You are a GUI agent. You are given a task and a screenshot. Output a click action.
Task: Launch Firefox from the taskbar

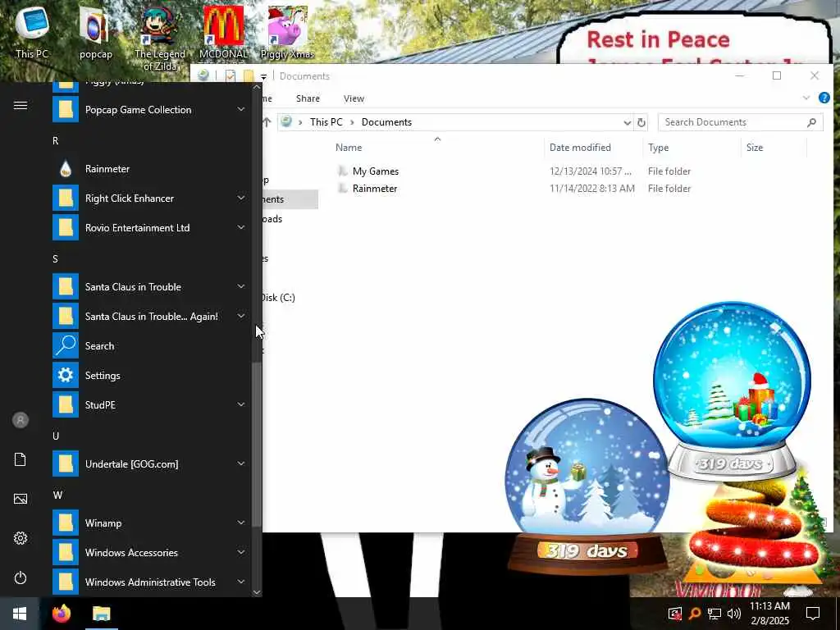pos(61,614)
